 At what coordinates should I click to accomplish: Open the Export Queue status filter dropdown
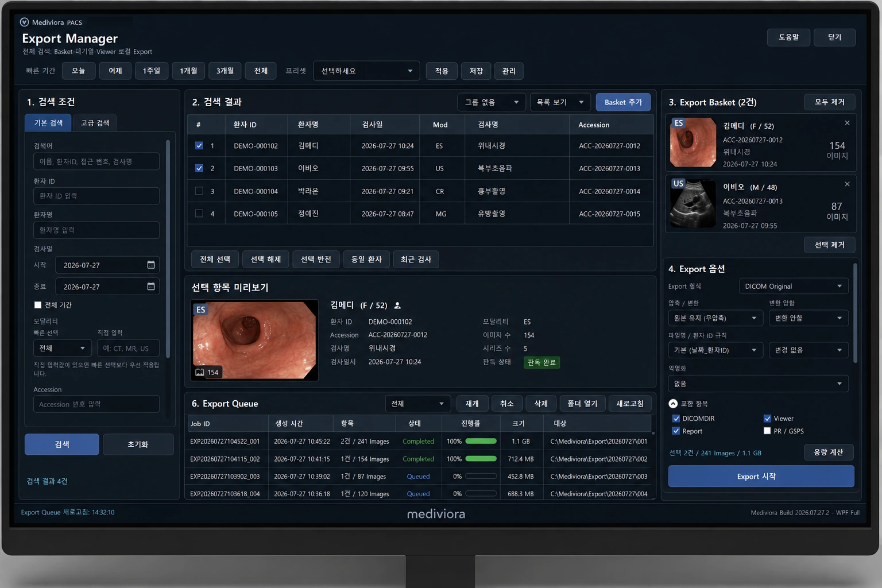418,404
